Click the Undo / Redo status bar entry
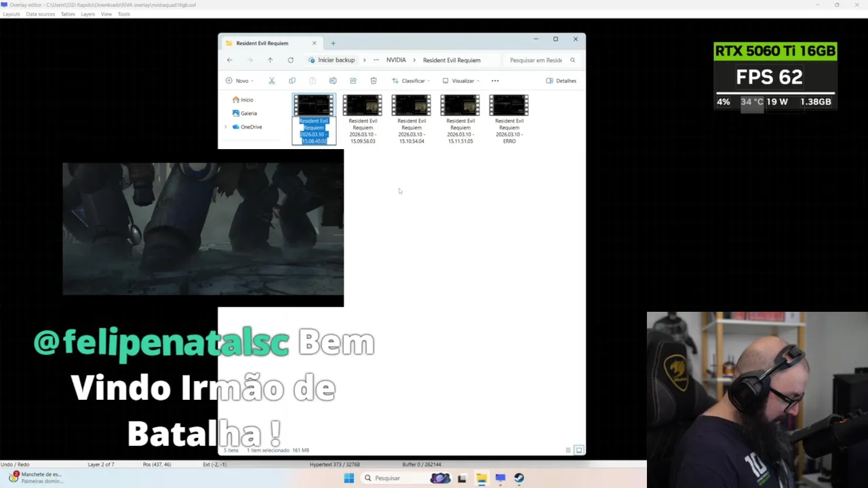Viewport: 868px width, 488px height. [x=15, y=464]
